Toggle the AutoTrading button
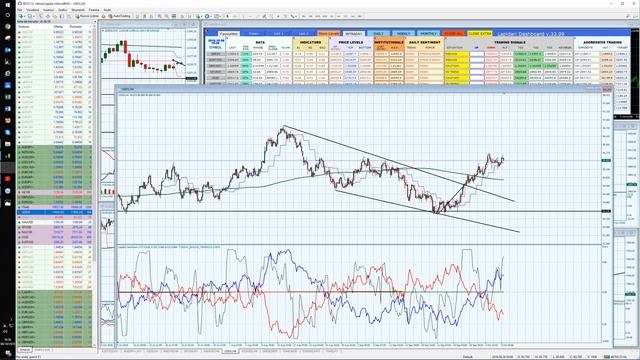Image resolution: width=640 pixels, height=360 pixels. pyautogui.click(x=119, y=16)
